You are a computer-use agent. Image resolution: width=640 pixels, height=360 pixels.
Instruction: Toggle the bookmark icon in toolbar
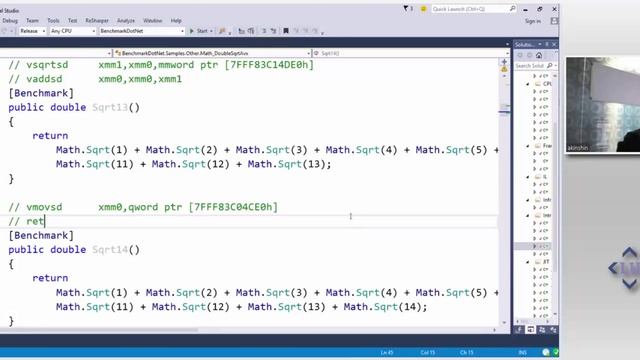click(286, 31)
